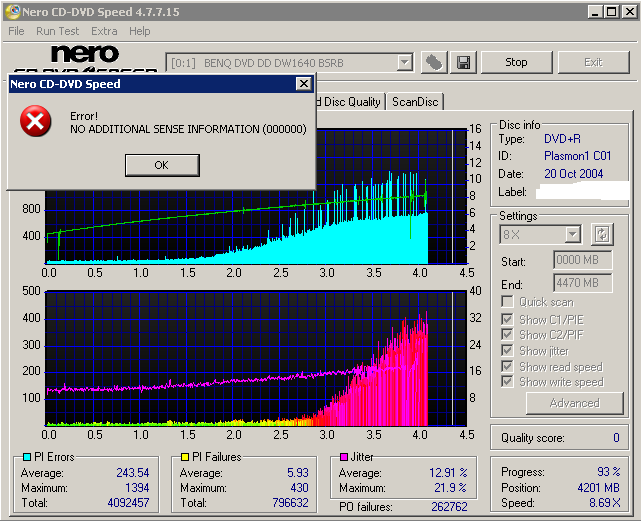Click the magenta Jitter color swatch

tap(344, 457)
